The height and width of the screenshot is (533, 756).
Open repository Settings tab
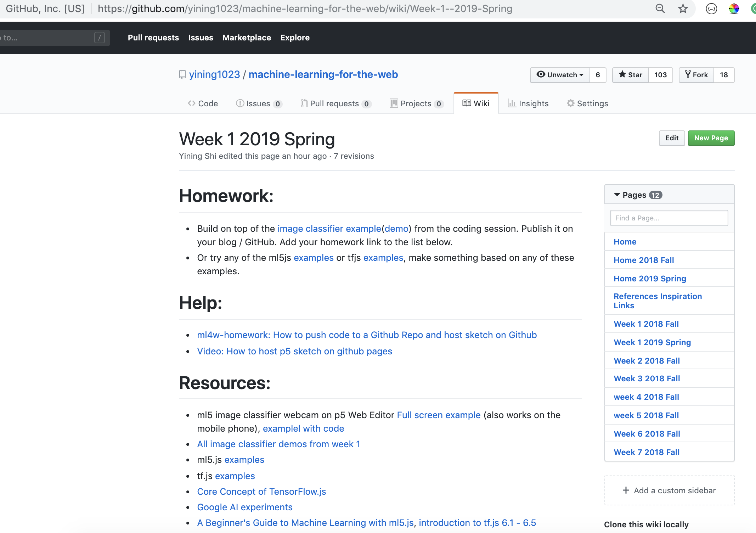click(587, 103)
